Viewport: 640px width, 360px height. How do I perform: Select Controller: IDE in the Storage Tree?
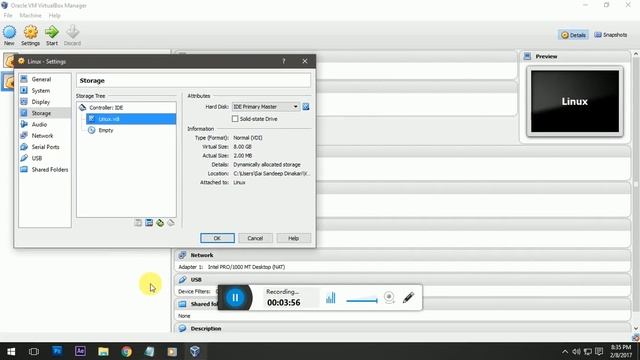(x=106, y=107)
